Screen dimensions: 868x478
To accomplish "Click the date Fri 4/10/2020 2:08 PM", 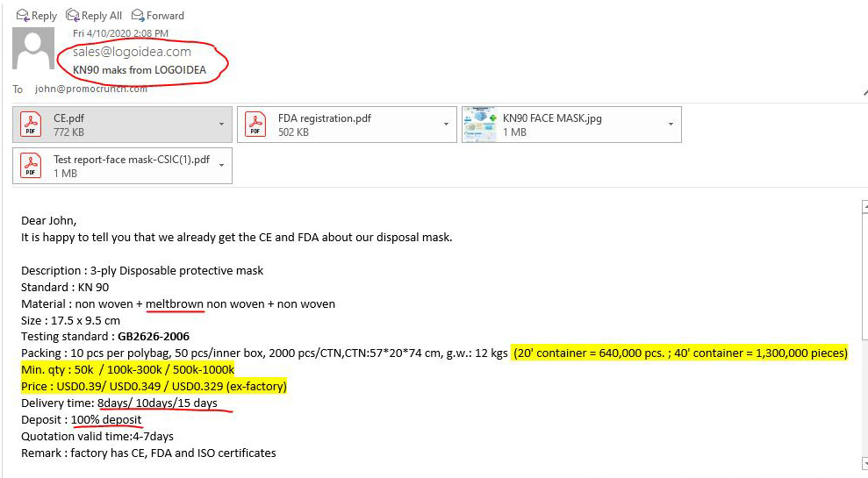I will [x=121, y=33].
